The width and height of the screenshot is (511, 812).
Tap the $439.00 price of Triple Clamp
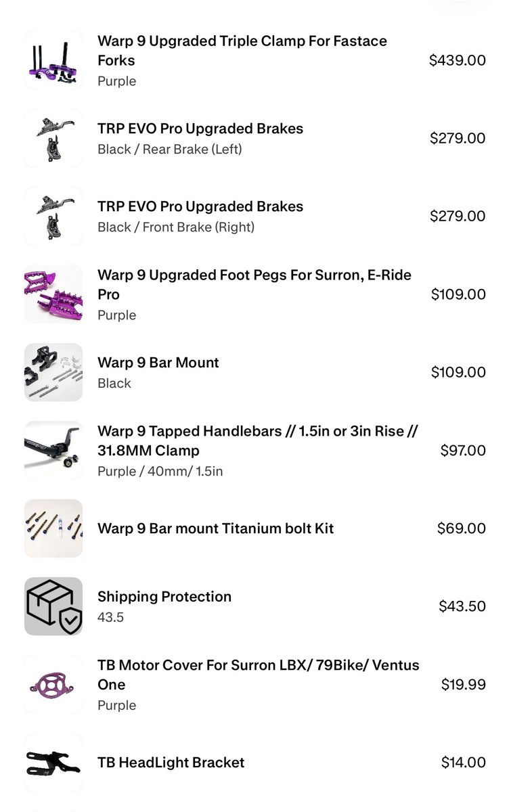pos(458,60)
